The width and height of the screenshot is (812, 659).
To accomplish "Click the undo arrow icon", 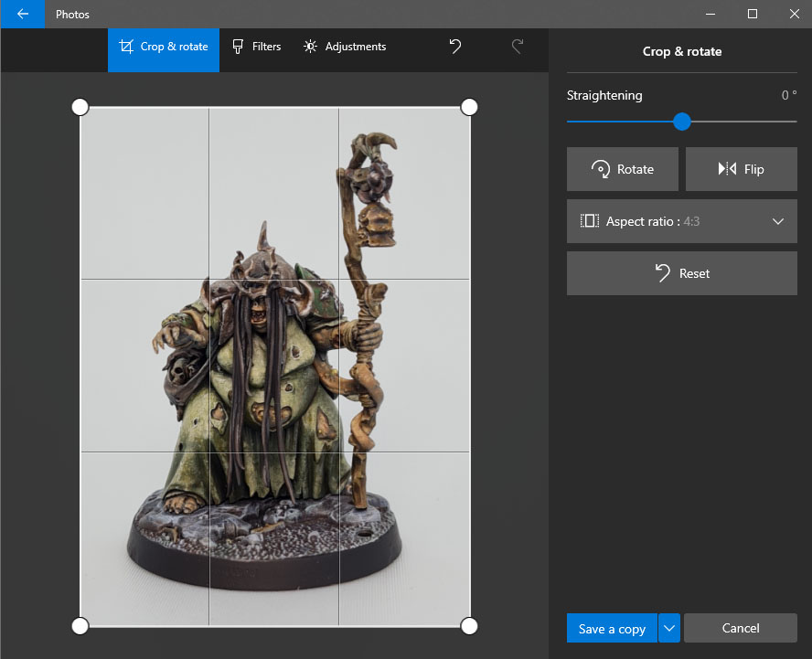I will [x=455, y=47].
